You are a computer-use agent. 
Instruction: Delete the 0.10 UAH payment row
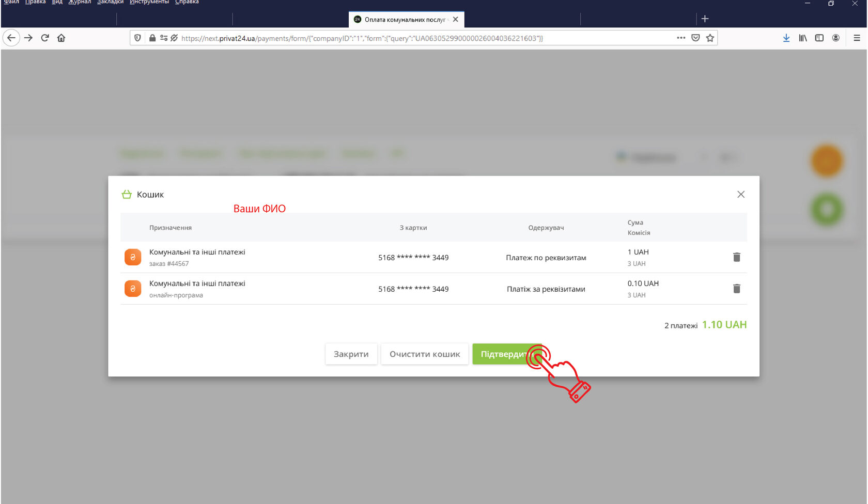(x=736, y=289)
